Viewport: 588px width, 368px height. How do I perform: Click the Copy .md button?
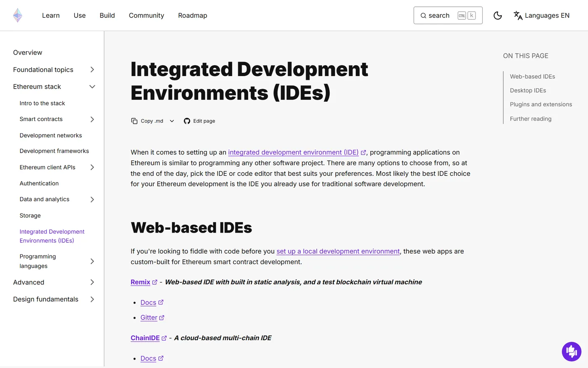pos(147,121)
